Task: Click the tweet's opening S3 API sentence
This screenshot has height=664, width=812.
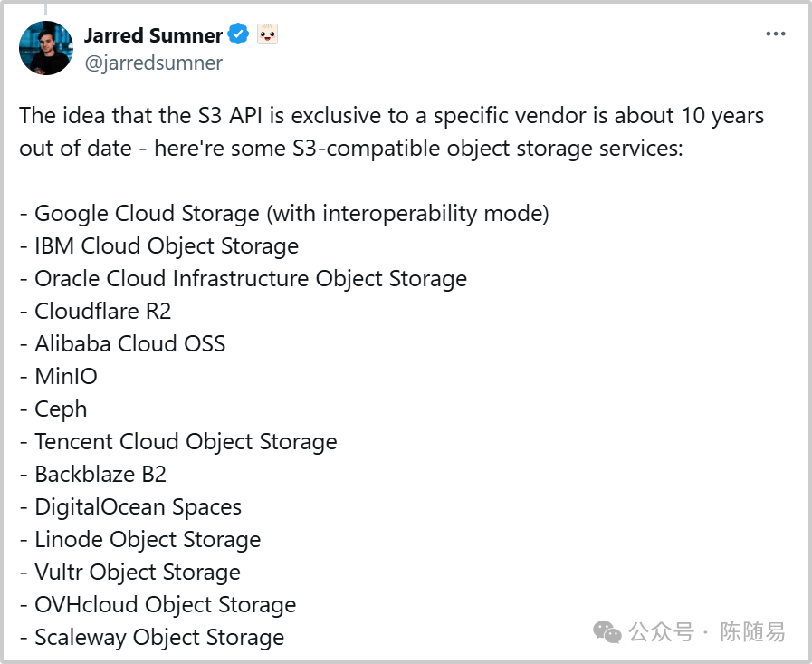Action: point(391,132)
